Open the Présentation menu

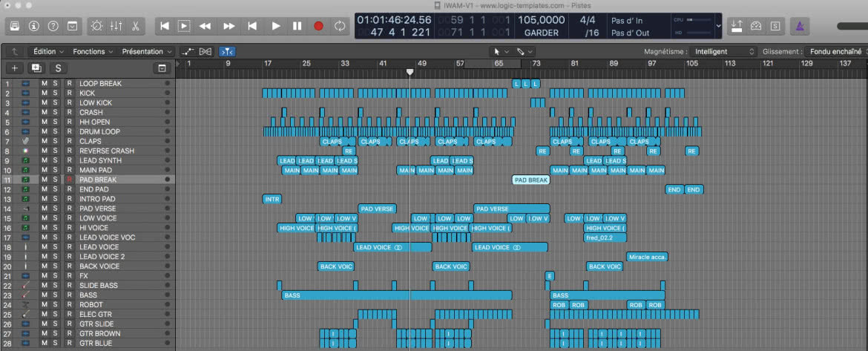[x=146, y=51]
